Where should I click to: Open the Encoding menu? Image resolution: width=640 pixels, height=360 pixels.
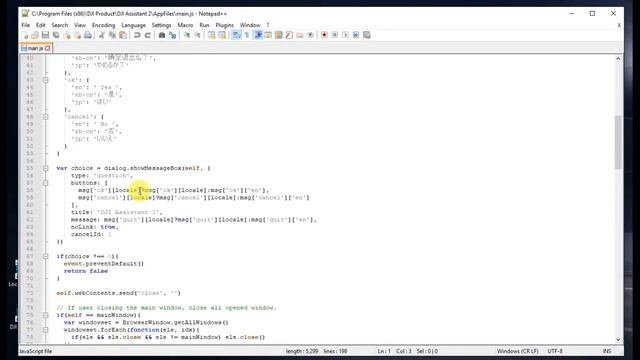coord(103,25)
